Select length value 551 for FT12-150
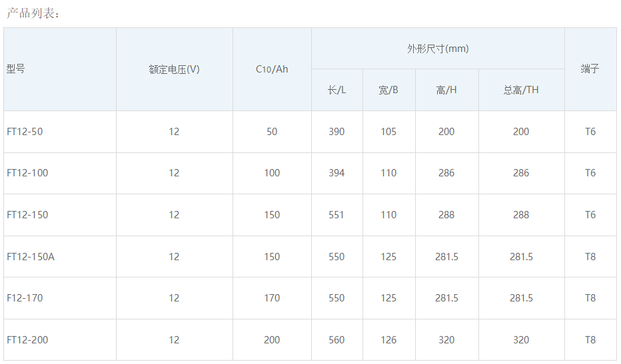This screenshot has width=621, height=364. pos(336,215)
